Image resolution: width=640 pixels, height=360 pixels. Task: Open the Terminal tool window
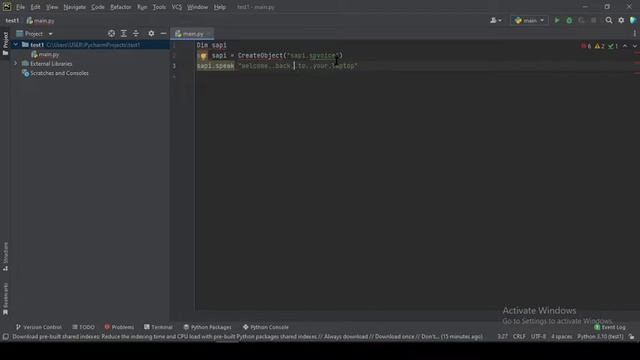158,327
